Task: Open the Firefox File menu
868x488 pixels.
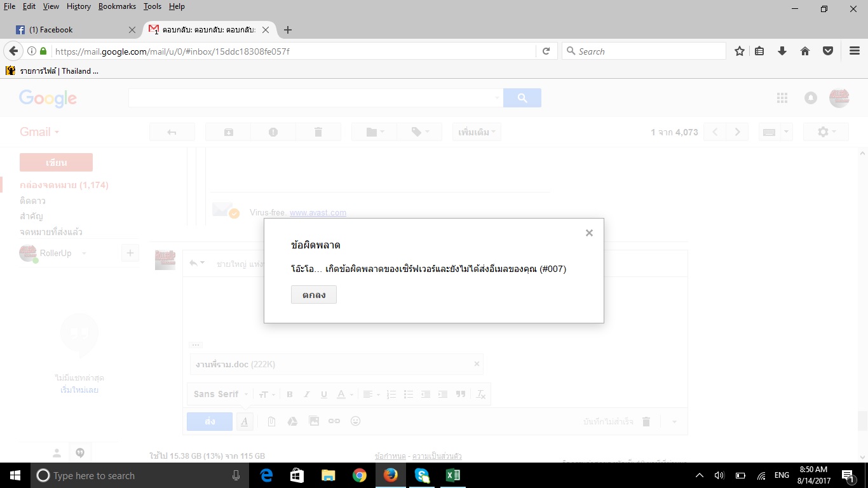Action: (x=10, y=6)
